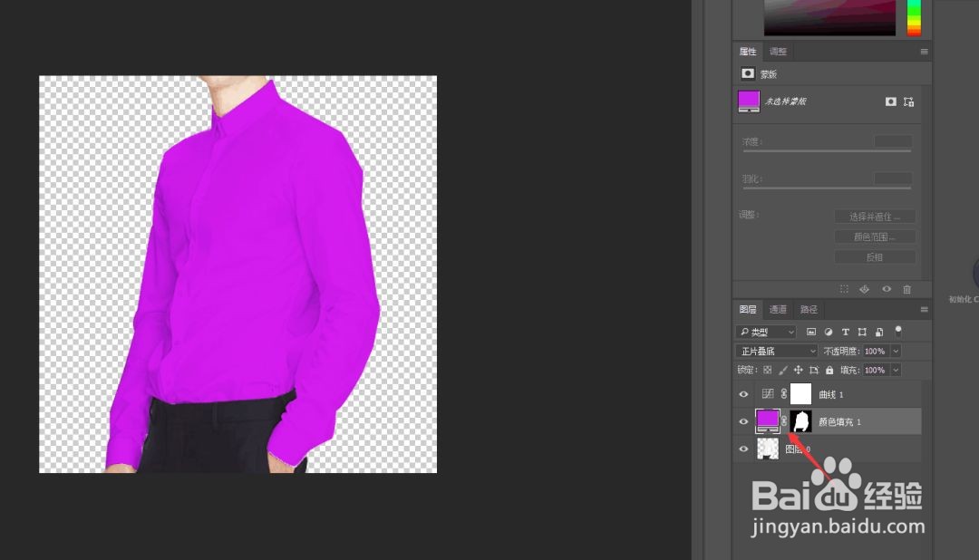Open the 不透明度 opacity dropdown
979x560 pixels.
coord(896,351)
